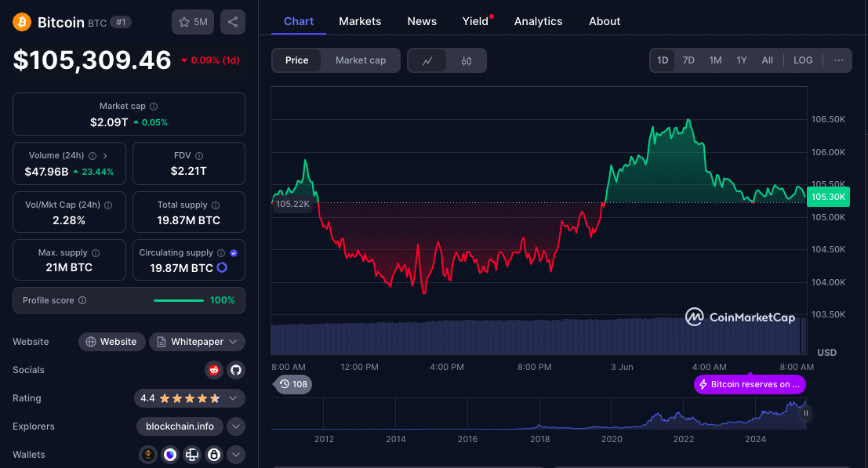Open the share button
Image resolution: width=868 pixels, height=468 pixels.
[233, 22]
